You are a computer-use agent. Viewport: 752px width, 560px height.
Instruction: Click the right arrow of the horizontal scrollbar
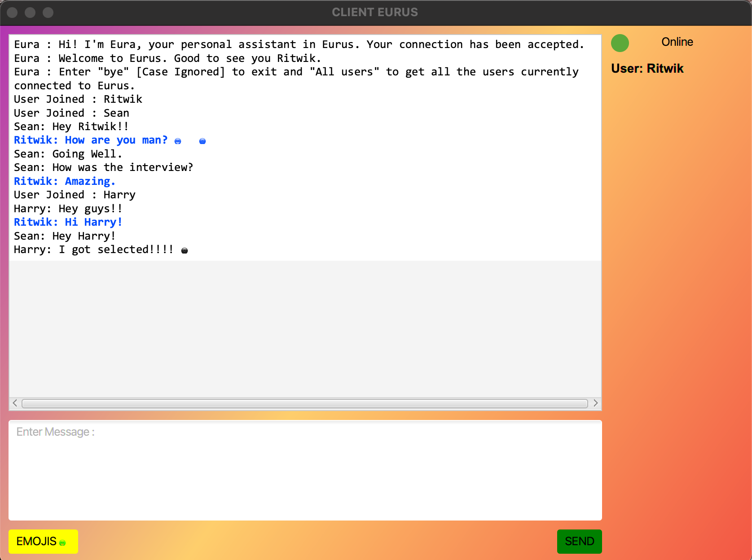click(596, 403)
